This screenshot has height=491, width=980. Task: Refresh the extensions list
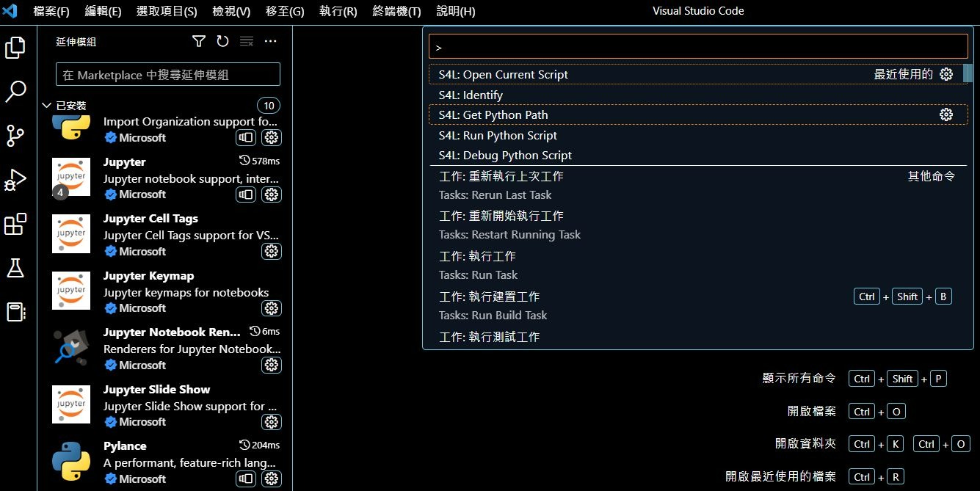pyautogui.click(x=222, y=41)
